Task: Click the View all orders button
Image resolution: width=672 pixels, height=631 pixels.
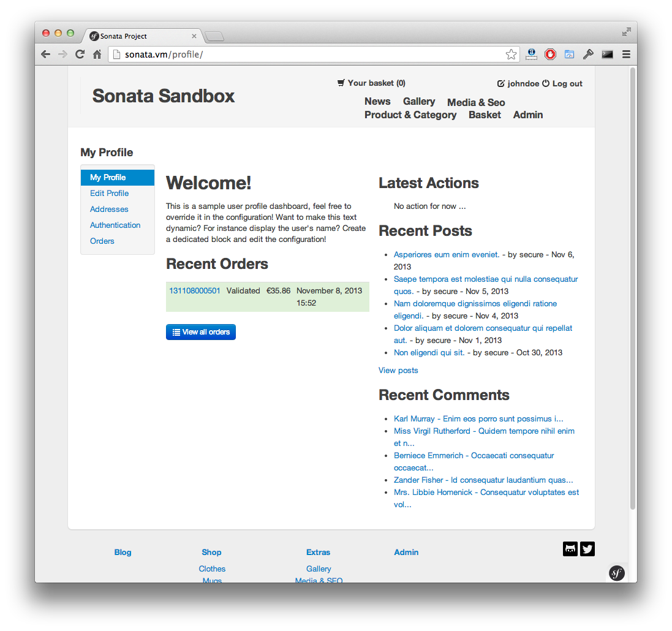Action: [x=201, y=332]
